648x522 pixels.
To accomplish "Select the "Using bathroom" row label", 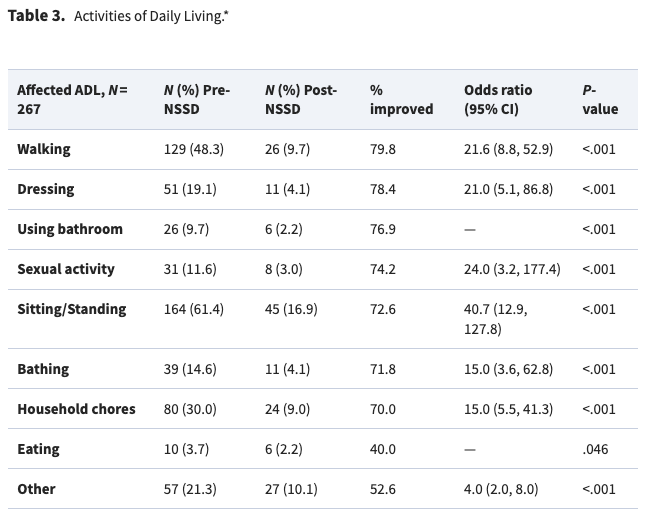I will pyautogui.click(x=70, y=229).
